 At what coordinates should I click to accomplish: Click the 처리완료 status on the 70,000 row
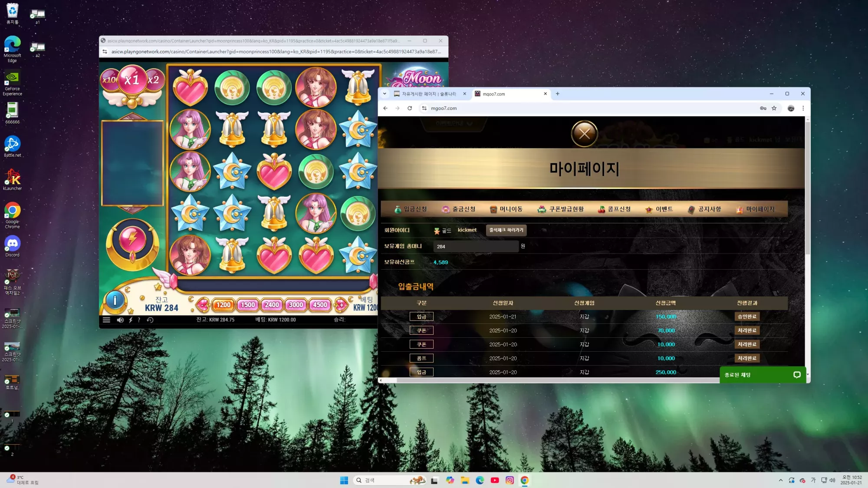pos(747,330)
